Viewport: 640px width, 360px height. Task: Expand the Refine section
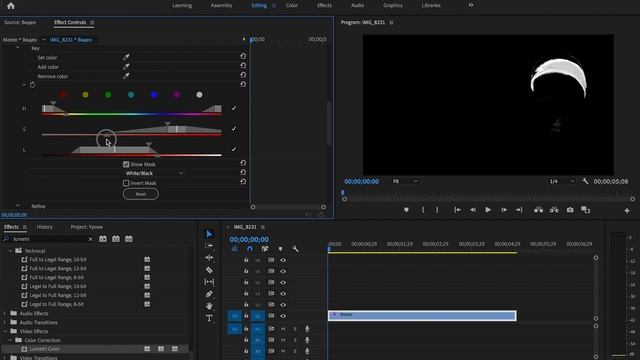coord(18,206)
